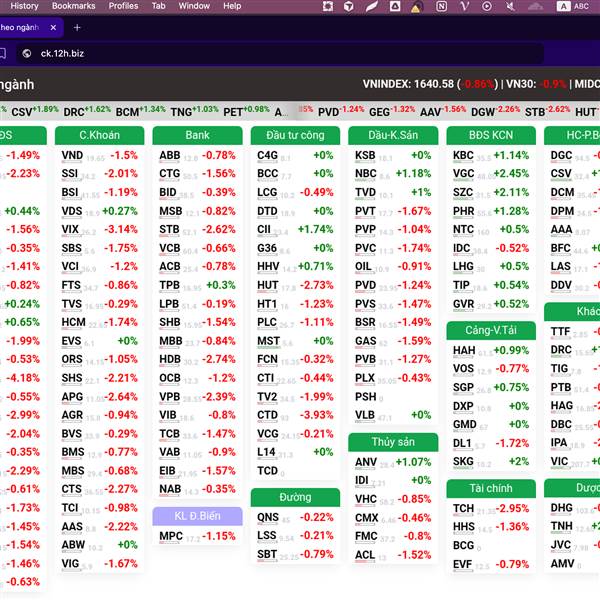Select the 'heo ngành' tab title
The image size is (600, 600).
click(x=20, y=28)
